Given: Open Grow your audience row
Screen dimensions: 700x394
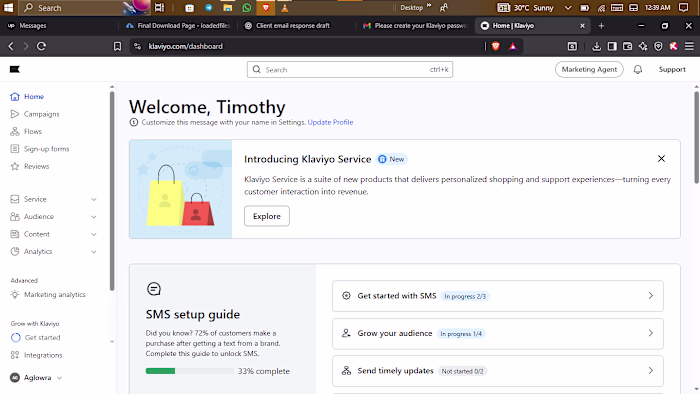Looking at the screenshot, I should (497, 333).
